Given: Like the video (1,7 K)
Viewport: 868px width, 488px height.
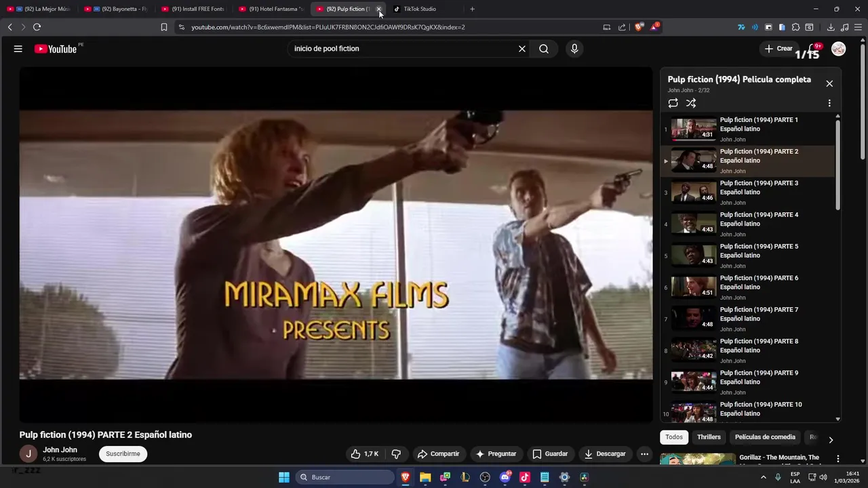Looking at the screenshot, I should [365, 454].
